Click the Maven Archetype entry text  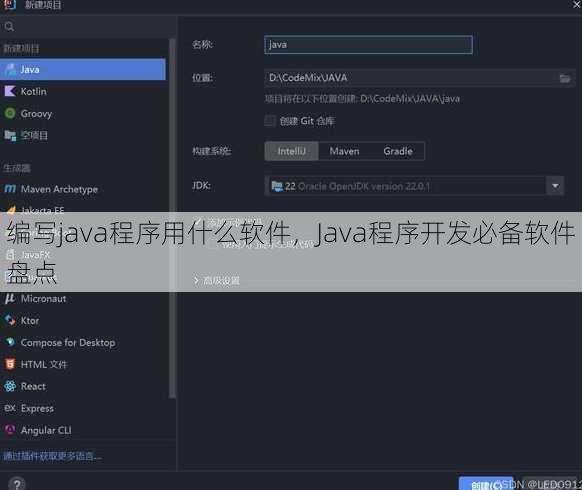point(59,189)
